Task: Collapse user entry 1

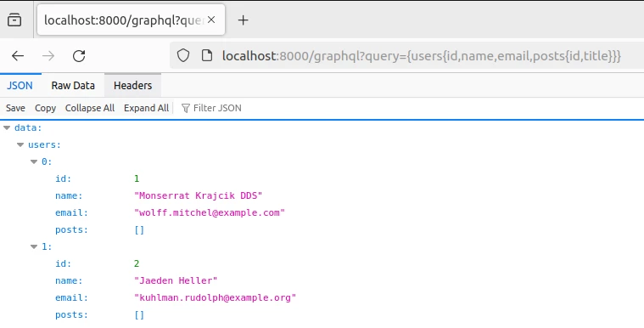Action: pos(34,247)
